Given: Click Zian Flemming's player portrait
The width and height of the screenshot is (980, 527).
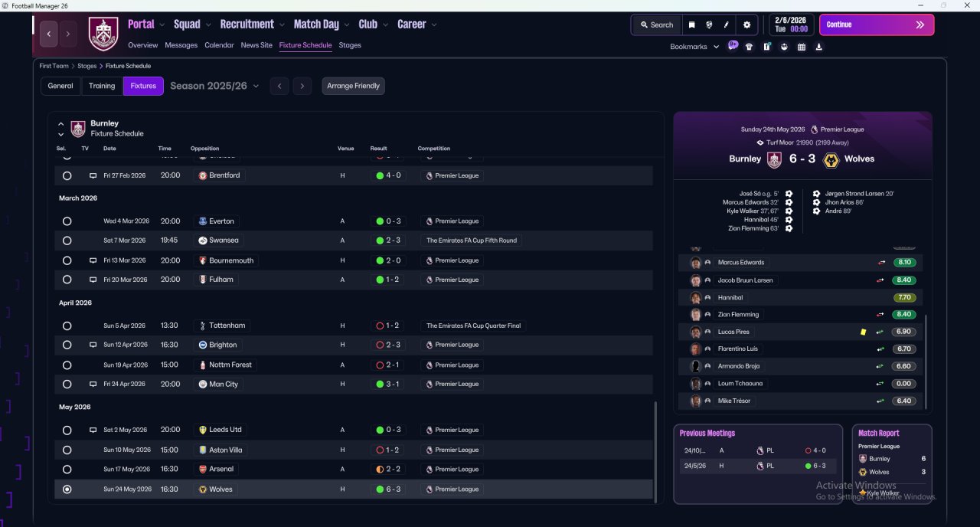Looking at the screenshot, I should point(695,314).
